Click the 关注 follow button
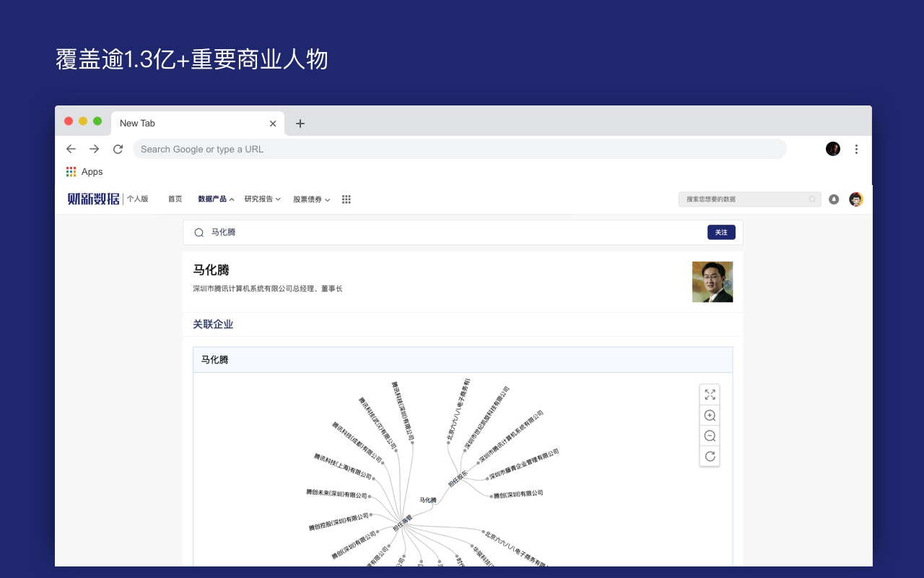Viewport: 924px width, 578px height. pos(721,233)
